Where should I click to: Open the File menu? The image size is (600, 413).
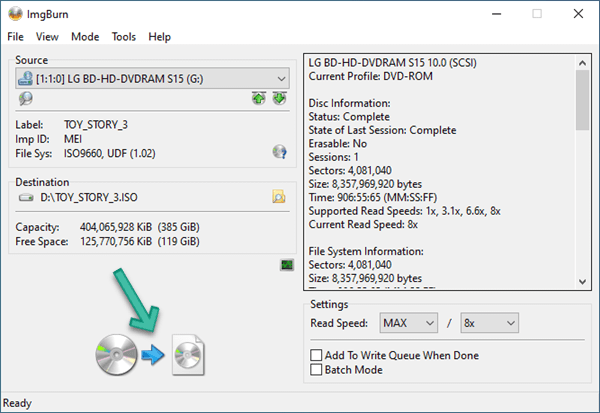coord(15,37)
